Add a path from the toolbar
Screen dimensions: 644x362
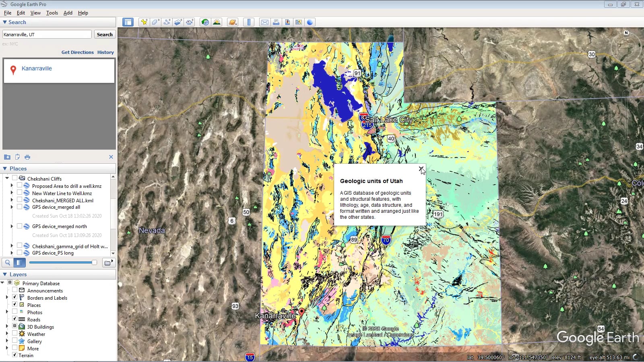(x=167, y=22)
